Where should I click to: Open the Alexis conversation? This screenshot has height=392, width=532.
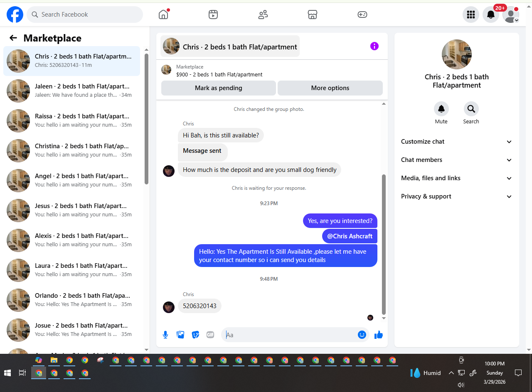point(71,240)
